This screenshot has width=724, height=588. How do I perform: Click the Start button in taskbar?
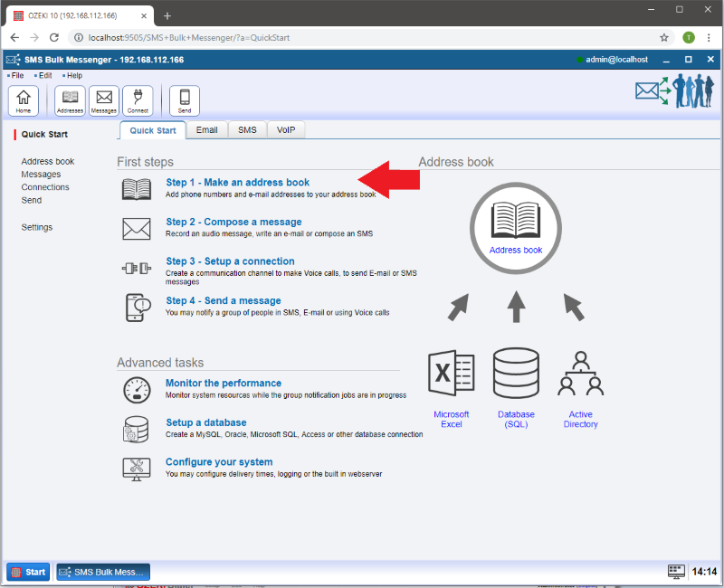click(x=28, y=572)
